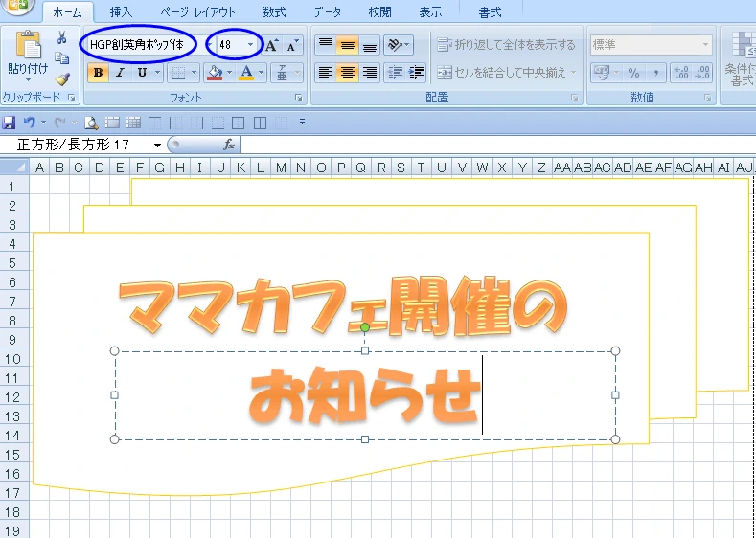This screenshot has height=538, width=756.
Task: Click the increase indent icon
Action: point(417,73)
